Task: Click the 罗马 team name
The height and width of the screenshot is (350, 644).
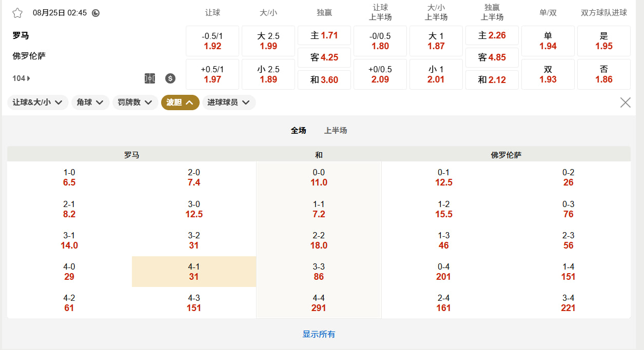Action: coord(21,35)
